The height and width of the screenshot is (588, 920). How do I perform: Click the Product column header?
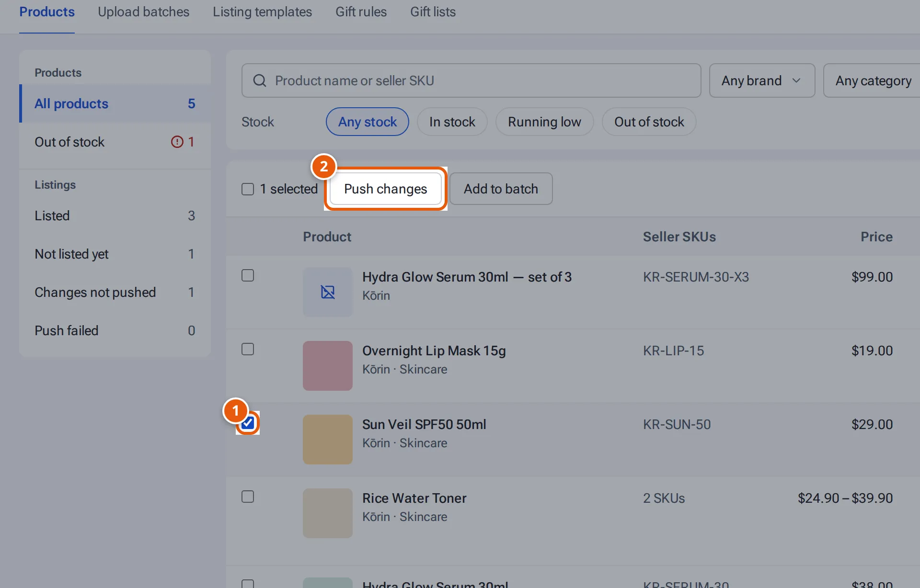[327, 237]
